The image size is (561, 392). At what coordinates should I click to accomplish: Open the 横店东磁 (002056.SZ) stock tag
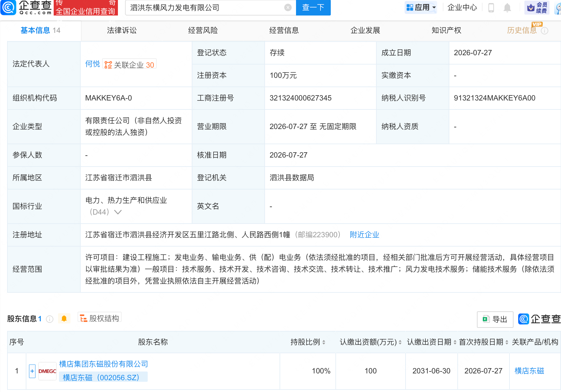(103, 377)
